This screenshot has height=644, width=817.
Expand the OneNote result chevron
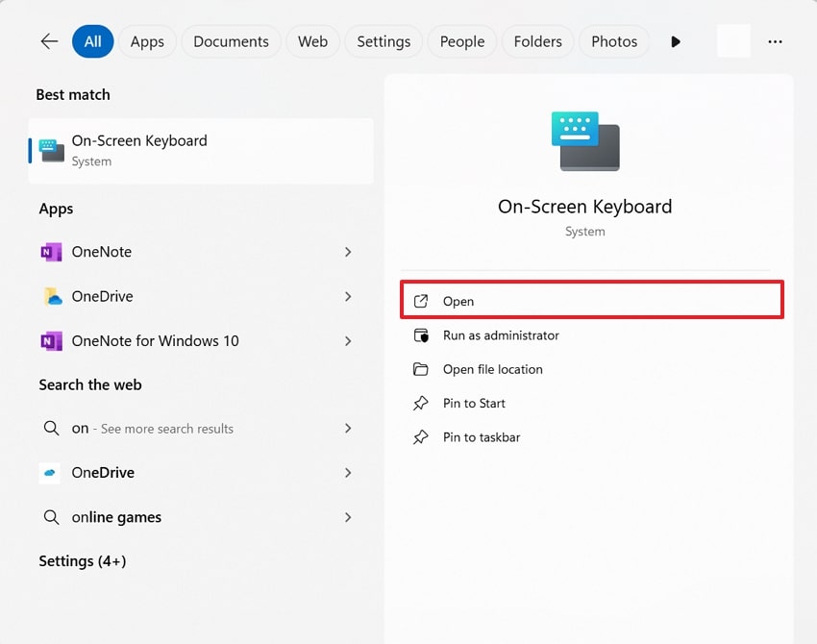click(x=348, y=252)
